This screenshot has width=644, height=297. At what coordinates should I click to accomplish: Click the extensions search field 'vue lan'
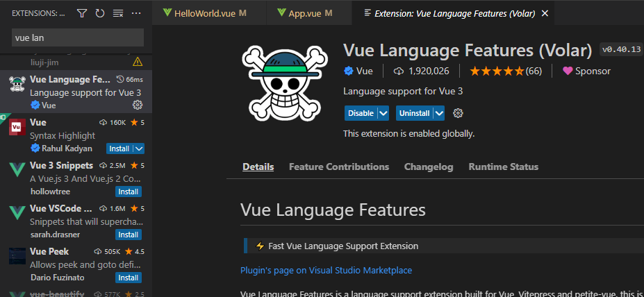coord(78,37)
